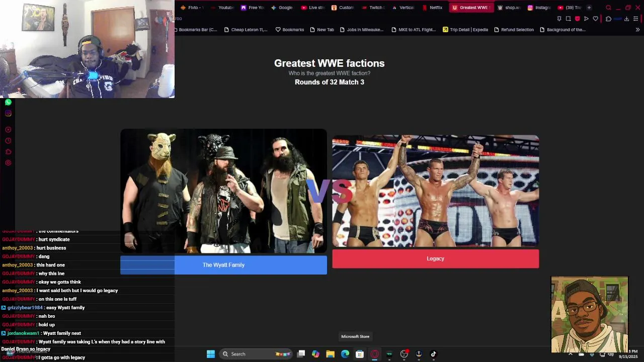The height and width of the screenshot is (362, 644).
Task: Click the Rounds of 32 Match 3 text
Action: pos(329,82)
